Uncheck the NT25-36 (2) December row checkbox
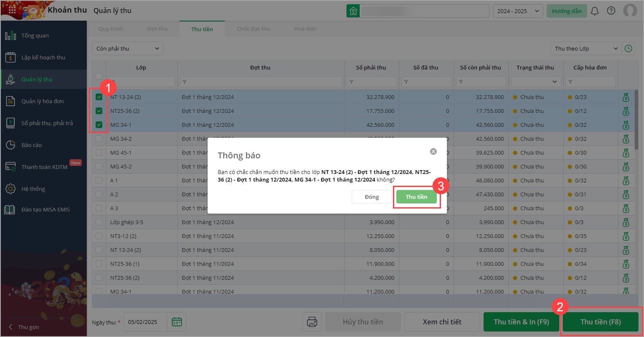The image size is (644, 337). [x=99, y=111]
